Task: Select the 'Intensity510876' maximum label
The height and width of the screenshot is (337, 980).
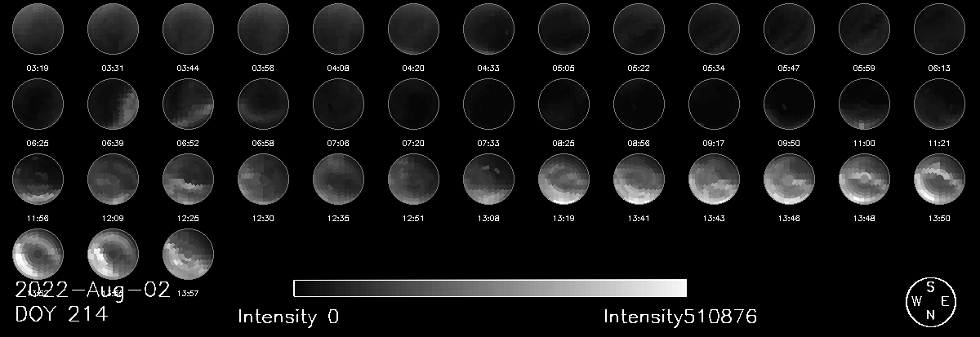Action: pyautogui.click(x=680, y=316)
